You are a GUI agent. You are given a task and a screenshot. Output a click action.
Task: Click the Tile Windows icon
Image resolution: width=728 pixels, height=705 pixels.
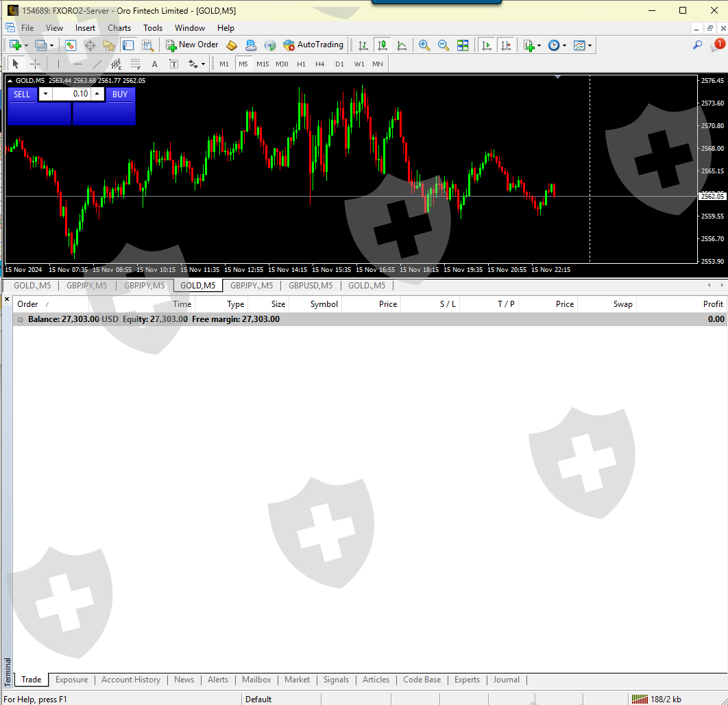pyautogui.click(x=463, y=45)
